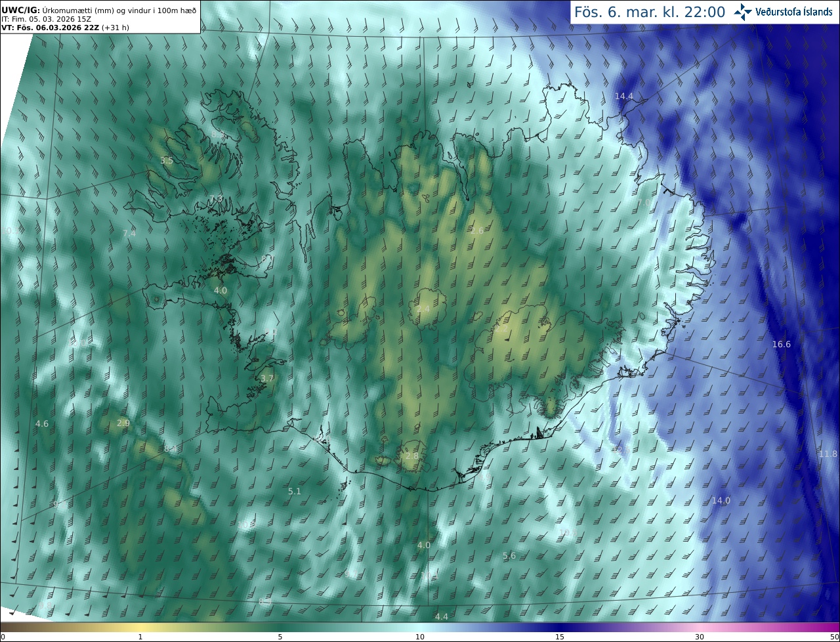Viewport: 840px width, 642px height.
Task: Click the 14.4 value on the map
Action: [x=623, y=96]
